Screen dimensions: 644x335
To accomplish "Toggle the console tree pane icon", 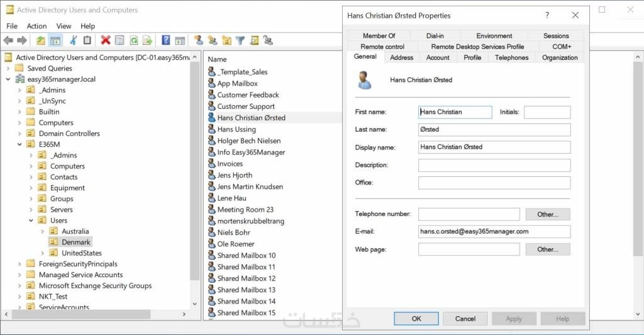I will [55, 40].
